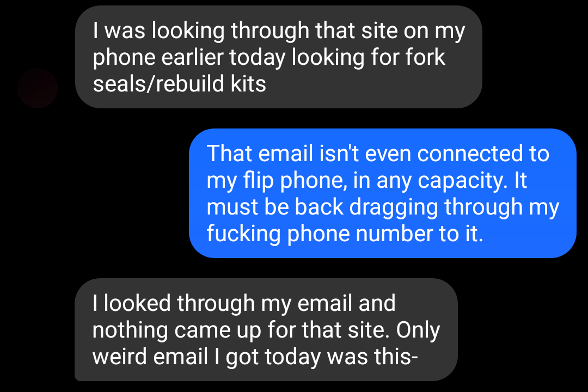Tap the word 'capacity' in blue bubble
Image resolution: width=588 pixels, height=392 pixels.
click(462, 181)
